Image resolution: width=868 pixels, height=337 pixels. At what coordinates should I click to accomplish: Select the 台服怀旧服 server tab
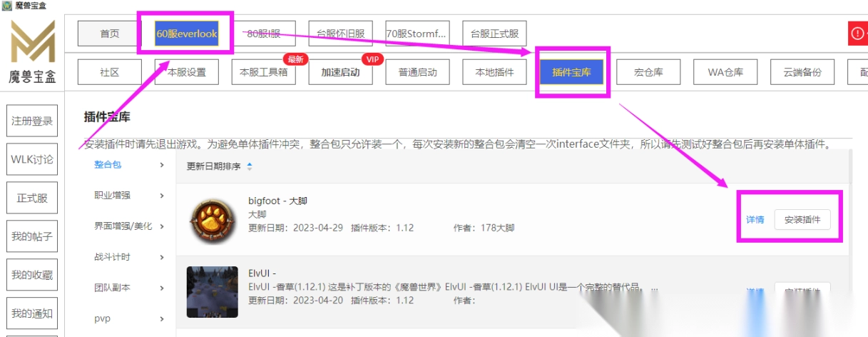340,34
